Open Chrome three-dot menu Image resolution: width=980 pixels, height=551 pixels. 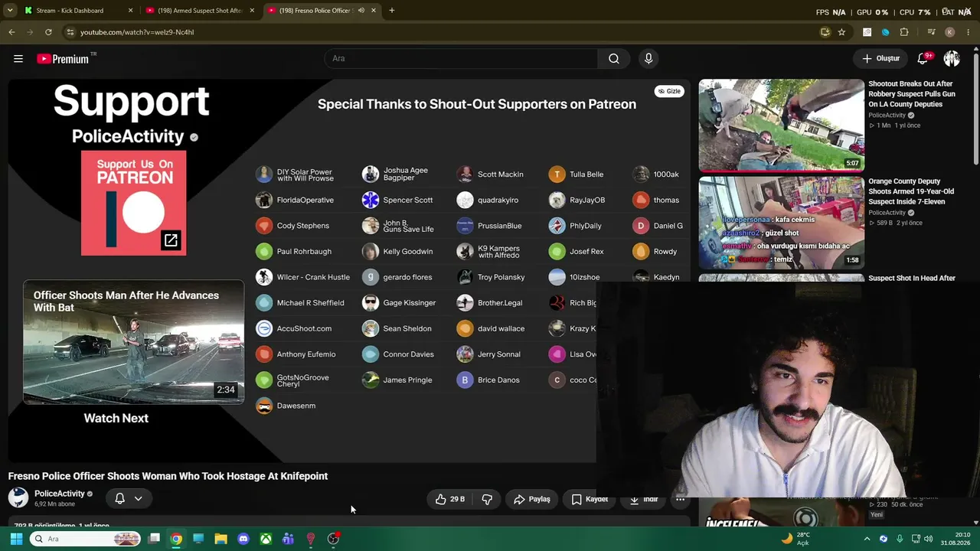pyautogui.click(x=969, y=32)
